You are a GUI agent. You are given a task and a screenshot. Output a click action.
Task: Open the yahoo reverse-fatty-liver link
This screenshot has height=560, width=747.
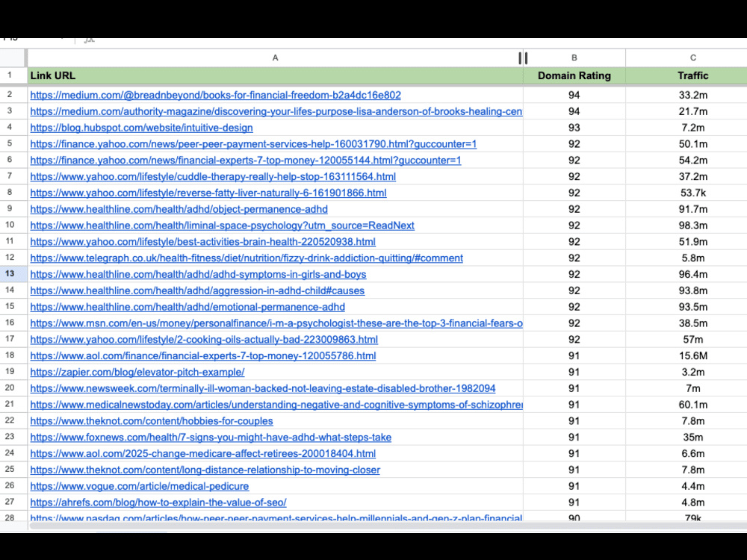pos(208,193)
